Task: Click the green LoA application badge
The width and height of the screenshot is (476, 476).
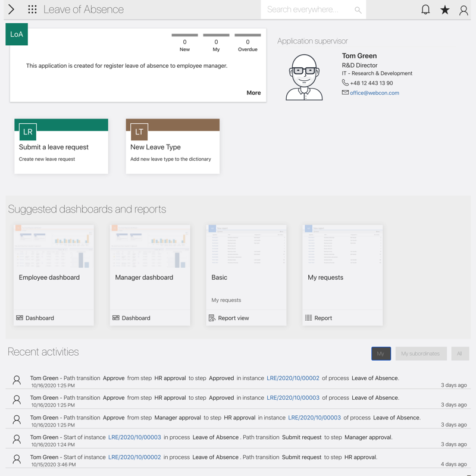Action: (17, 35)
